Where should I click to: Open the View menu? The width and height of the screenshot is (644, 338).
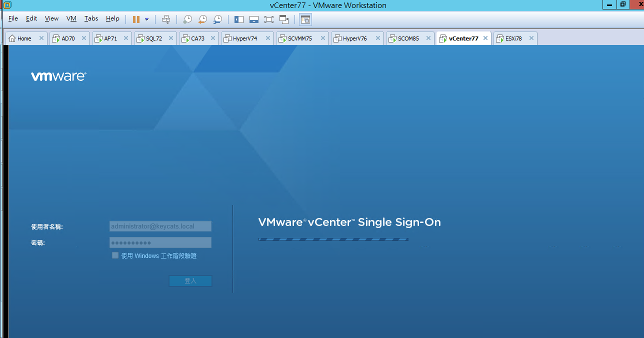(51, 18)
